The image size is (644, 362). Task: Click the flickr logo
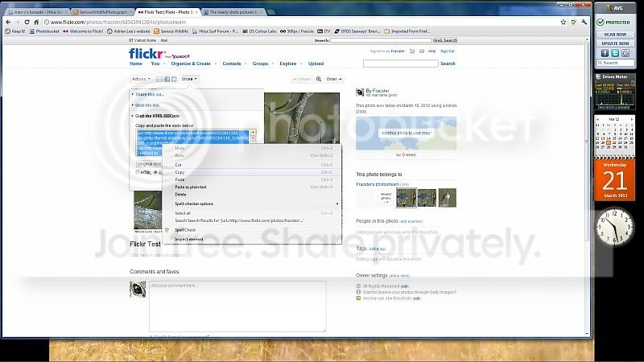tap(146, 54)
